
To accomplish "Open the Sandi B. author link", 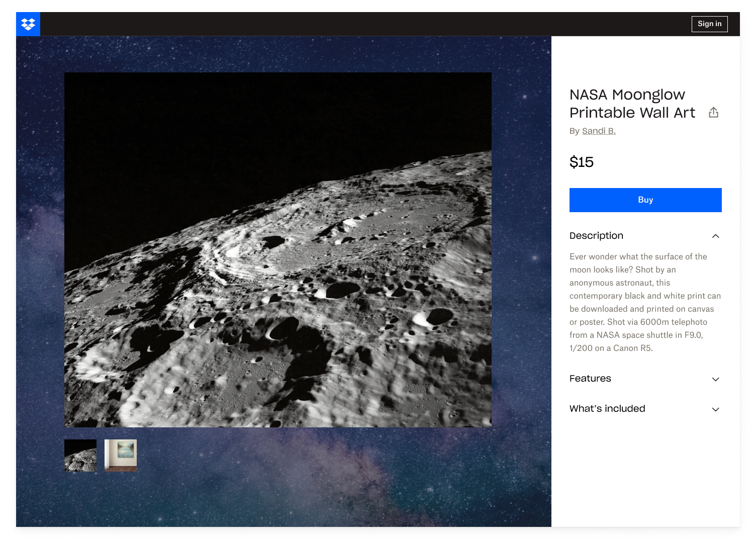I will (x=599, y=131).
